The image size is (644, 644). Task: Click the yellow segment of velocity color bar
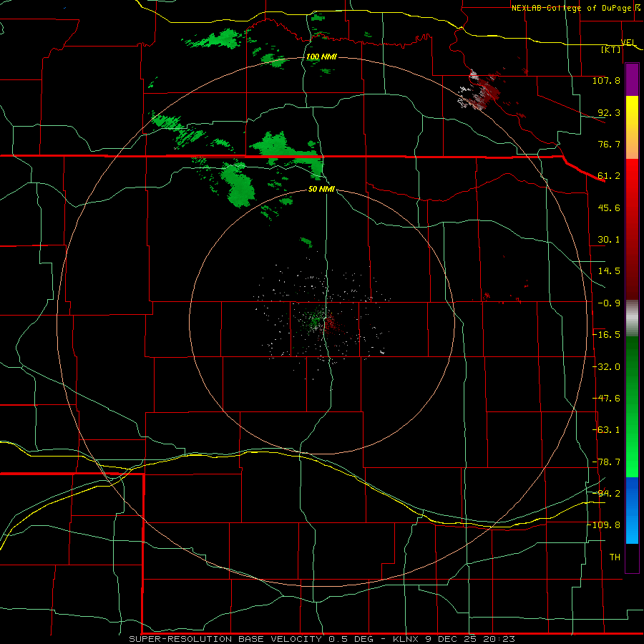(x=632, y=127)
